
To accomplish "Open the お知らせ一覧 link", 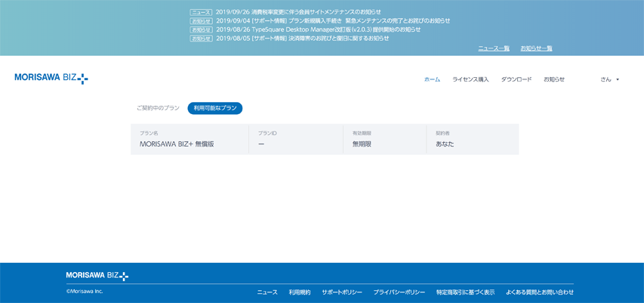I will pyautogui.click(x=536, y=48).
